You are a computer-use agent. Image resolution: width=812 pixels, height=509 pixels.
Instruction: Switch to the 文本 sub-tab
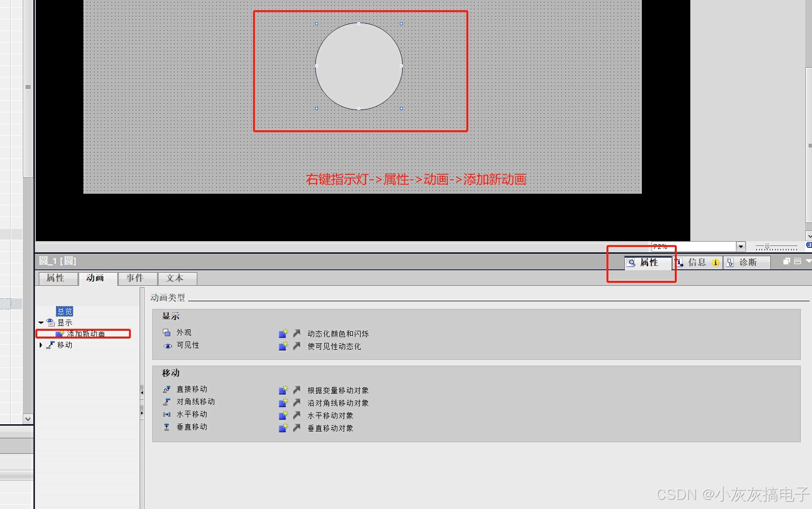(x=177, y=278)
